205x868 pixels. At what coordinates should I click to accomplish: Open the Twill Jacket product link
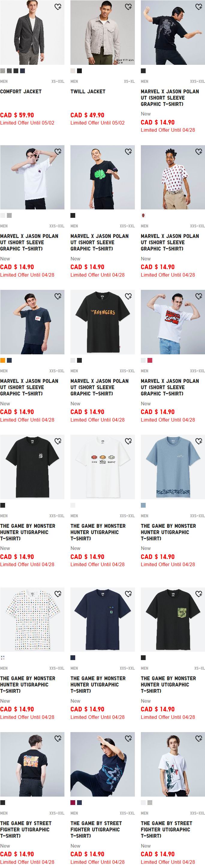pos(88,91)
